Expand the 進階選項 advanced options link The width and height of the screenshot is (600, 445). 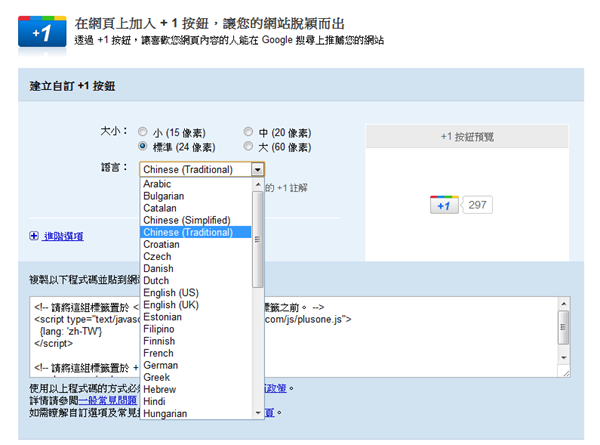[x=63, y=236]
